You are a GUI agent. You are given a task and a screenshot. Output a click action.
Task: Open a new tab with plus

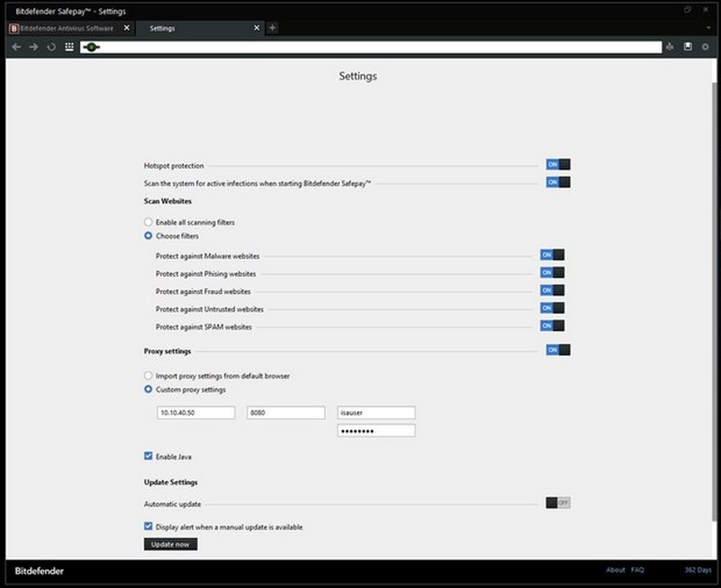tap(272, 28)
